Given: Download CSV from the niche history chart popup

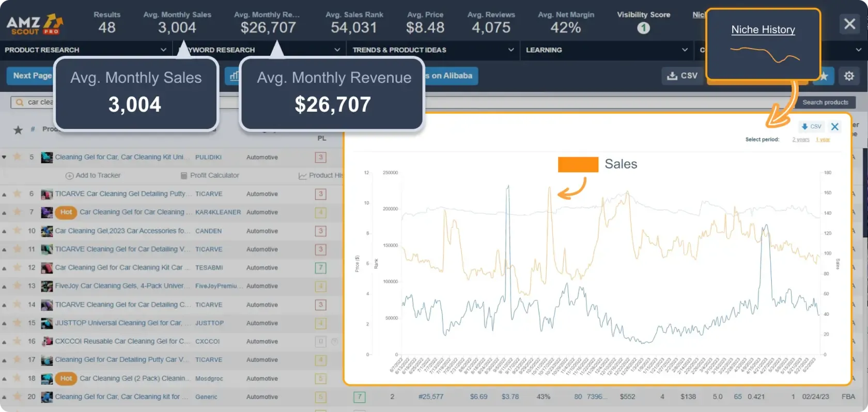Looking at the screenshot, I should 811,126.
